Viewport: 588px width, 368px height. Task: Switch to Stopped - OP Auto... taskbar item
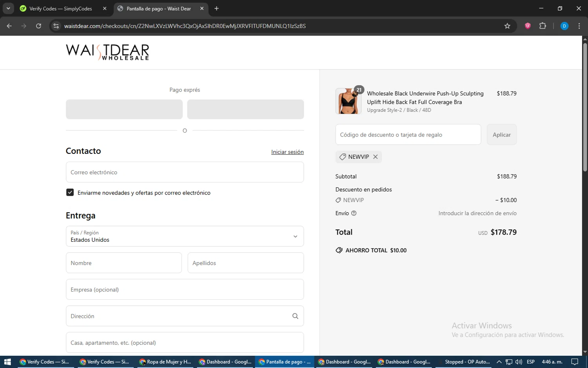click(x=464, y=362)
